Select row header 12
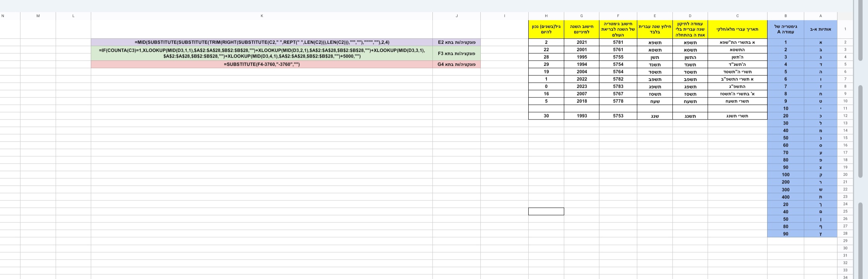 tap(845, 116)
